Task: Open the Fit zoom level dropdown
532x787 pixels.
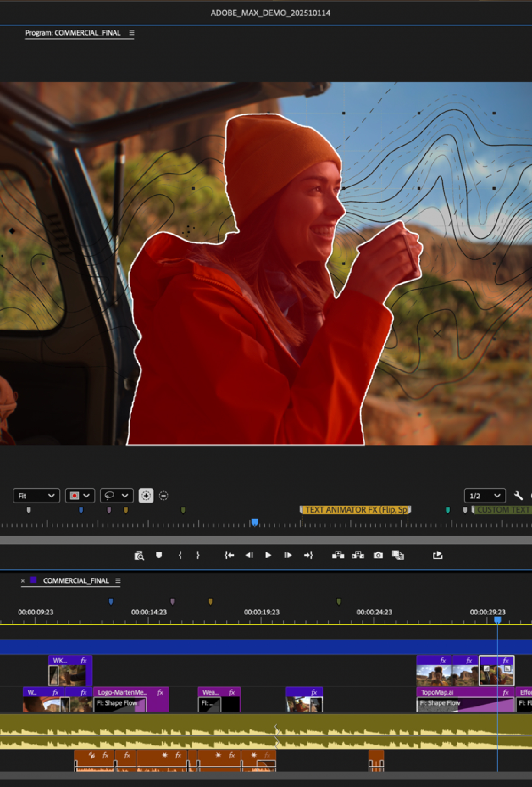Action: 36,496
